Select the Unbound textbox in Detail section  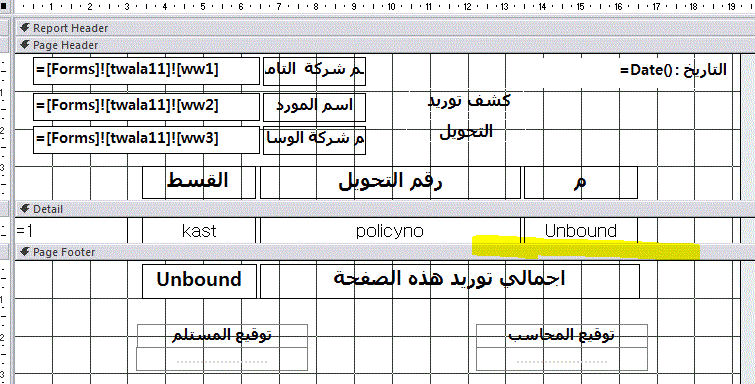581,231
